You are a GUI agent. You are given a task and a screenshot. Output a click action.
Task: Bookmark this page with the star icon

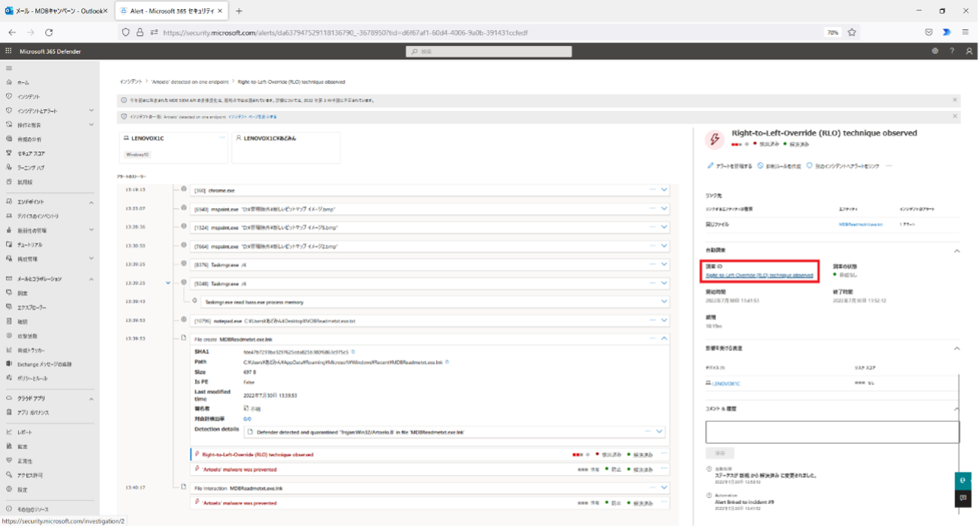click(852, 32)
